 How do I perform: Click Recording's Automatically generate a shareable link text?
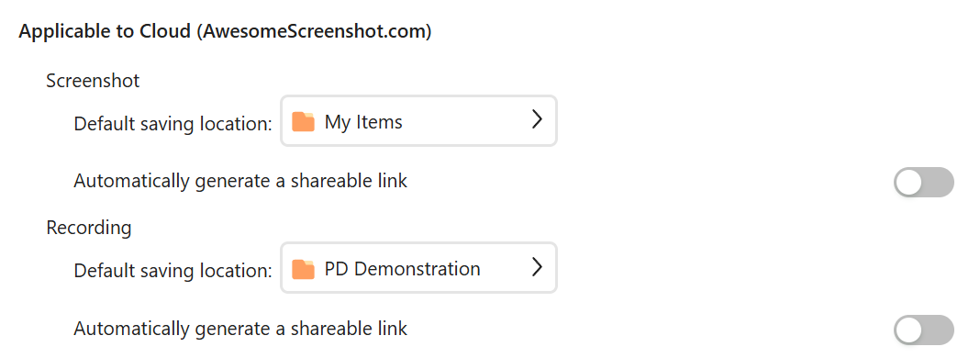[x=240, y=328]
